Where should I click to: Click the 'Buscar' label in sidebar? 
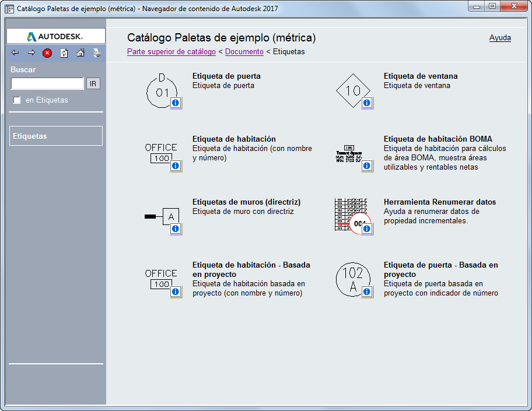(23, 69)
